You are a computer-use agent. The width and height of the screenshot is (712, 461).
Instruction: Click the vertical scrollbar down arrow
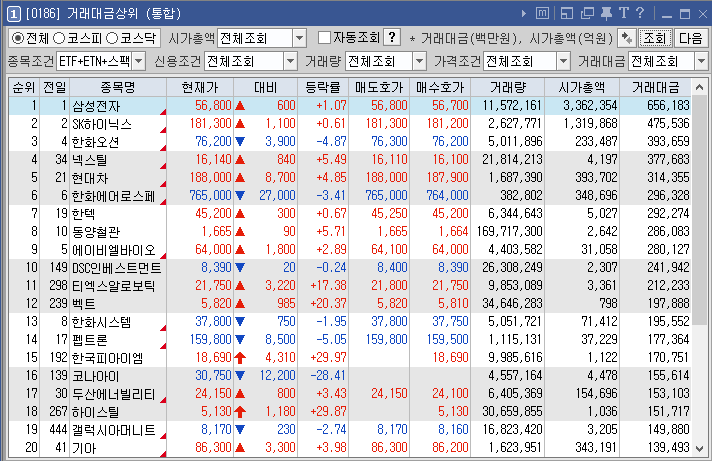[x=699, y=449]
